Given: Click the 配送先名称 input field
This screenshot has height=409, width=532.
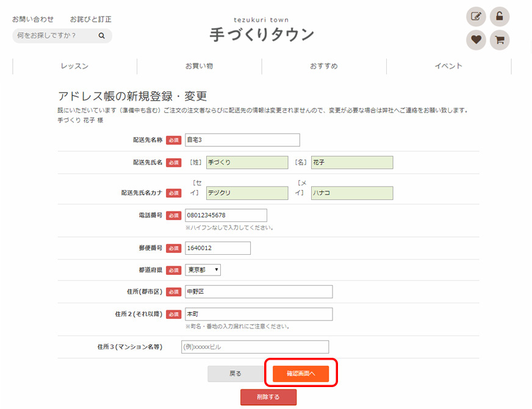Looking at the screenshot, I should [x=242, y=140].
